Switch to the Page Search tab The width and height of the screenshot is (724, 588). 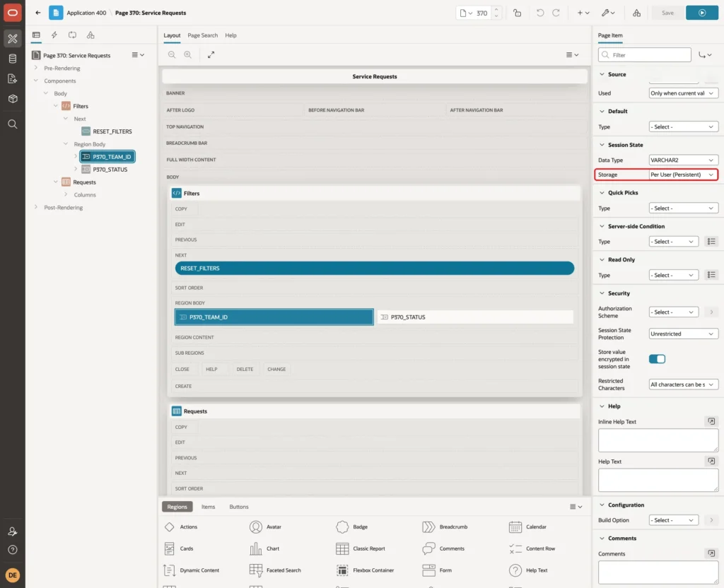point(202,35)
